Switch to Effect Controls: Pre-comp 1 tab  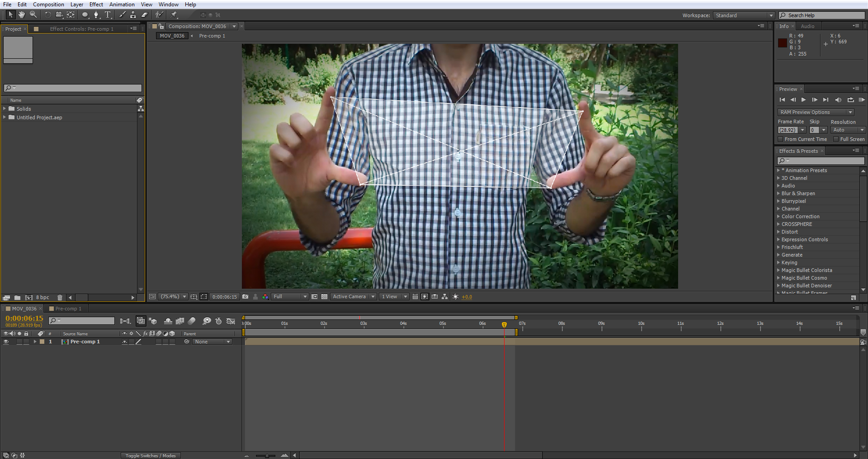[x=82, y=29]
